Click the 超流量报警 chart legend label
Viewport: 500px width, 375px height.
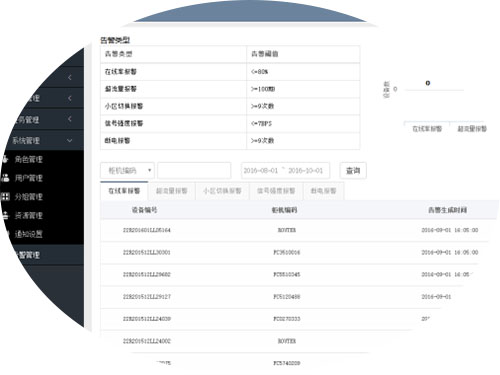click(x=472, y=129)
